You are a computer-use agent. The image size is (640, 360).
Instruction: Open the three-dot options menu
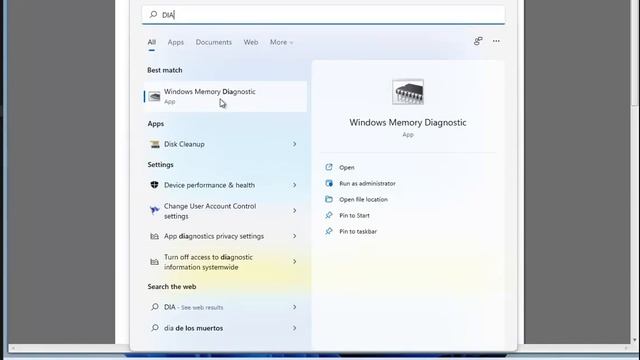coord(496,41)
